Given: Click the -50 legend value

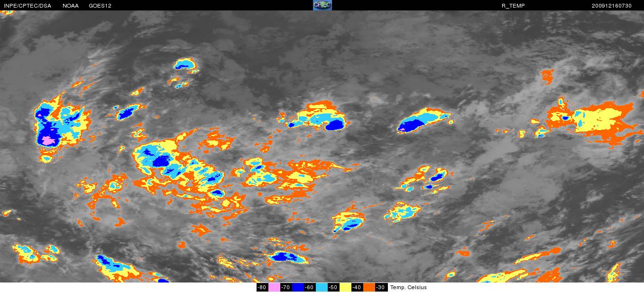Looking at the screenshot, I should (x=333, y=287).
